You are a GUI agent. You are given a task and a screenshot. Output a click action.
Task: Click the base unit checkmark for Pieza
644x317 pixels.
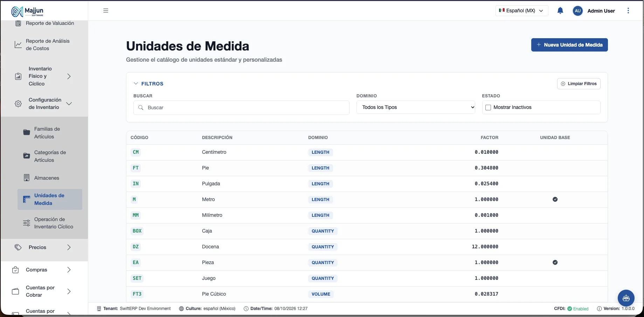(555, 262)
